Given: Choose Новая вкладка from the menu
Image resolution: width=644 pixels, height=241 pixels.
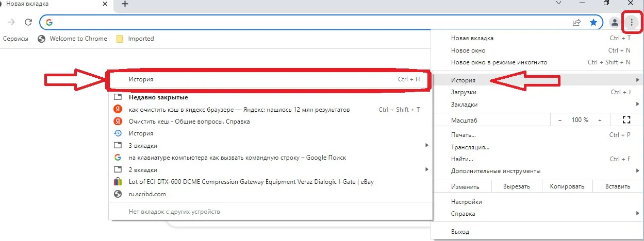Looking at the screenshot, I should (537, 38).
